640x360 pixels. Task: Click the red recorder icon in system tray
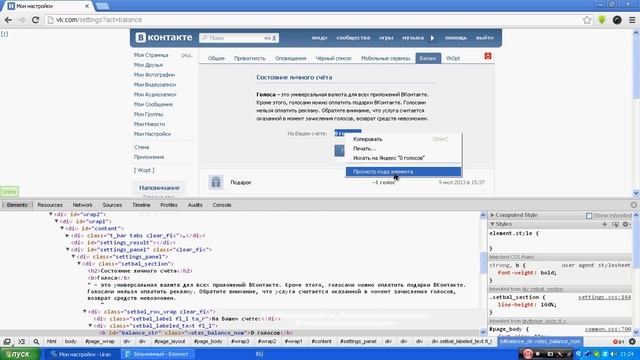527,353
